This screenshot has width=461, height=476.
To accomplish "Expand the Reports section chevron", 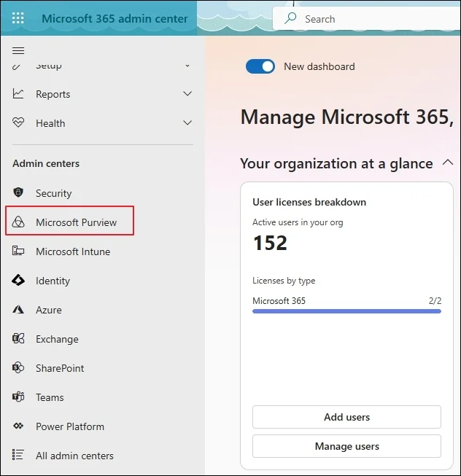I will tap(187, 93).
